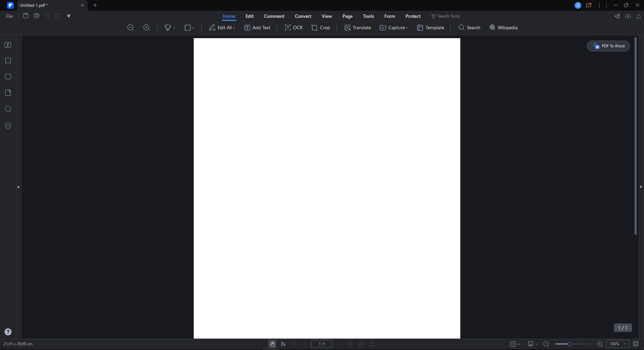This screenshot has width=644, height=350.
Task: Click the toolbar zoom out magnifier
Action: point(130,28)
